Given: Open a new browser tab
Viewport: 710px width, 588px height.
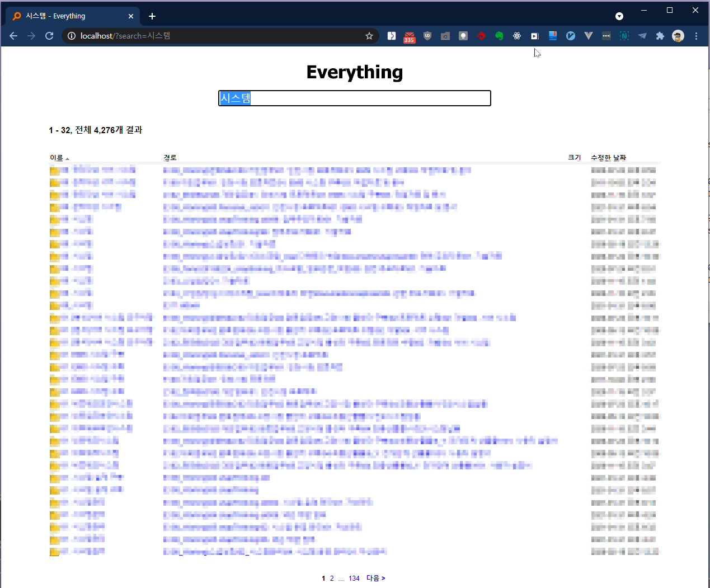Looking at the screenshot, I should [152, 16].
